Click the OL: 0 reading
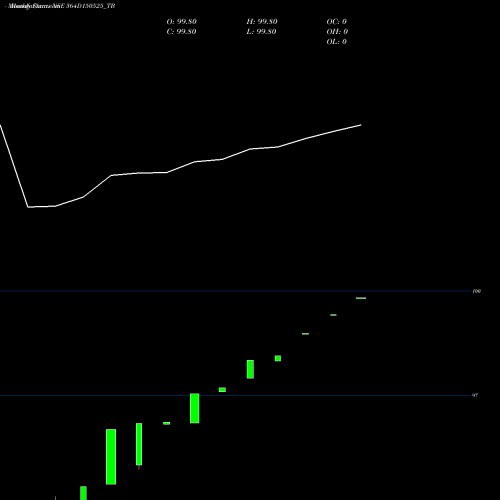 coord(336,42)
